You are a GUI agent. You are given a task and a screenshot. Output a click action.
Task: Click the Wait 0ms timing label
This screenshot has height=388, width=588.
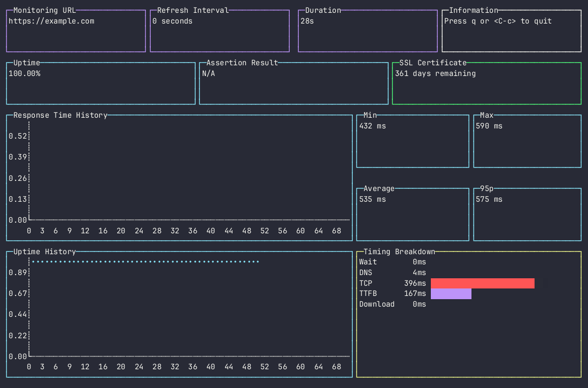click(368, 262)
